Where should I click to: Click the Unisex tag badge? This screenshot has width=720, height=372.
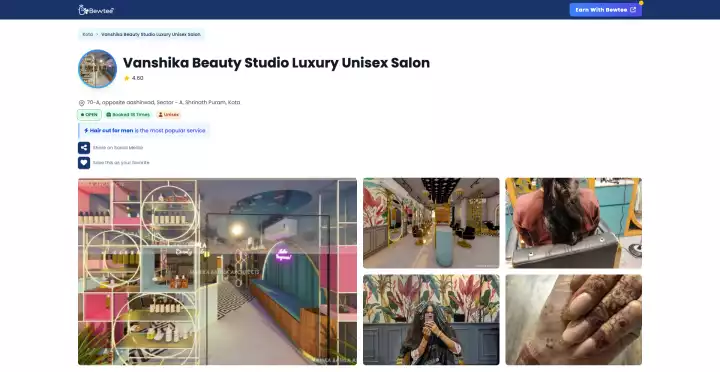tap(169, 115)
